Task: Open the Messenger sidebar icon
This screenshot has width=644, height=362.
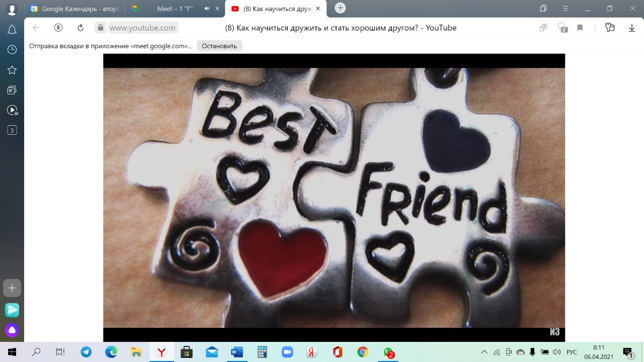Action: (x=12, y=310)
